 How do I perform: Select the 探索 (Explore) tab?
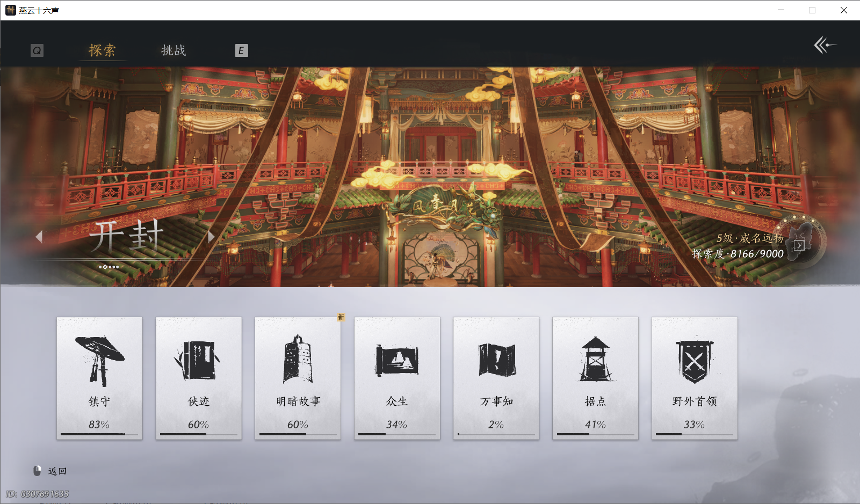click(102, 49)
